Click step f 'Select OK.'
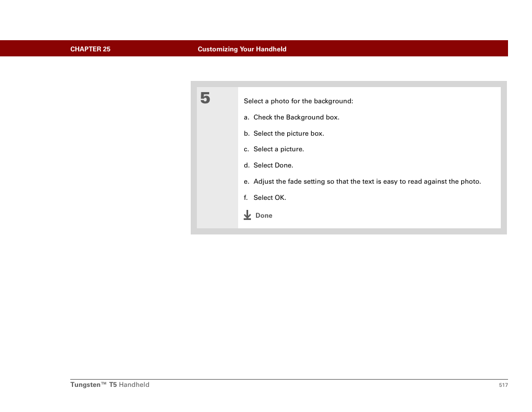This screenshot has width=532, height=412. 265,198
